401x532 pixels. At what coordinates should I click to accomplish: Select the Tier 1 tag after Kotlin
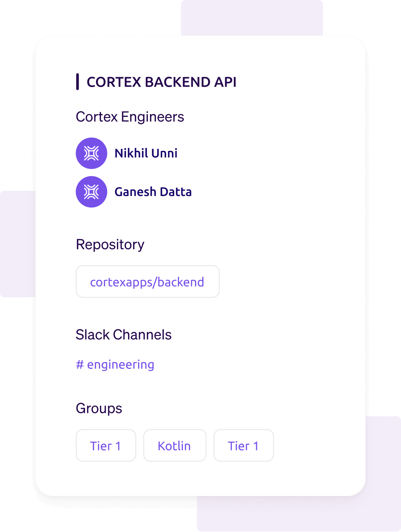coord(243,446)
